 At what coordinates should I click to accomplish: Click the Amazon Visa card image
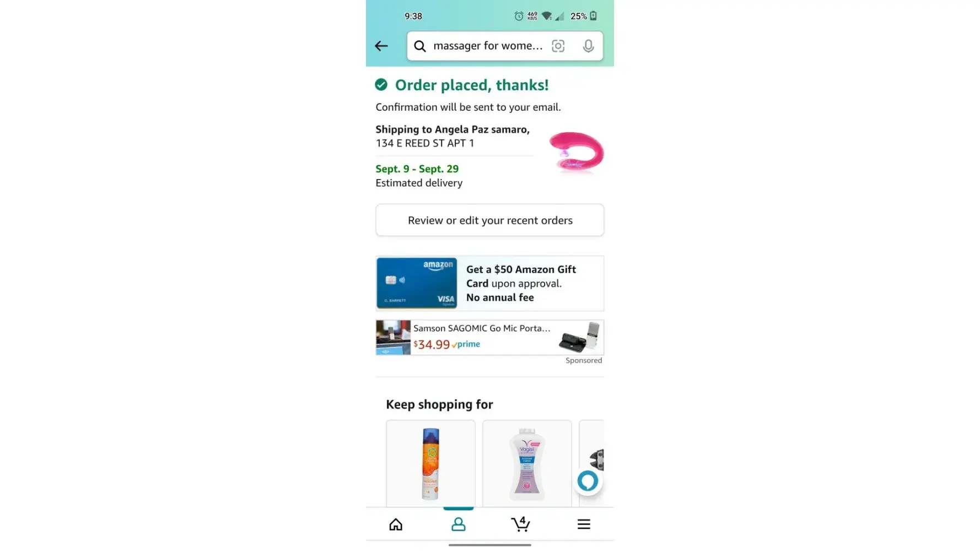(x=417, y=283)
